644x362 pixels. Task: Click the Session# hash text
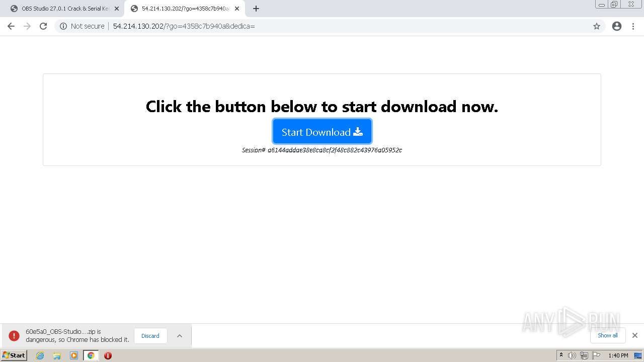point(322,150)
